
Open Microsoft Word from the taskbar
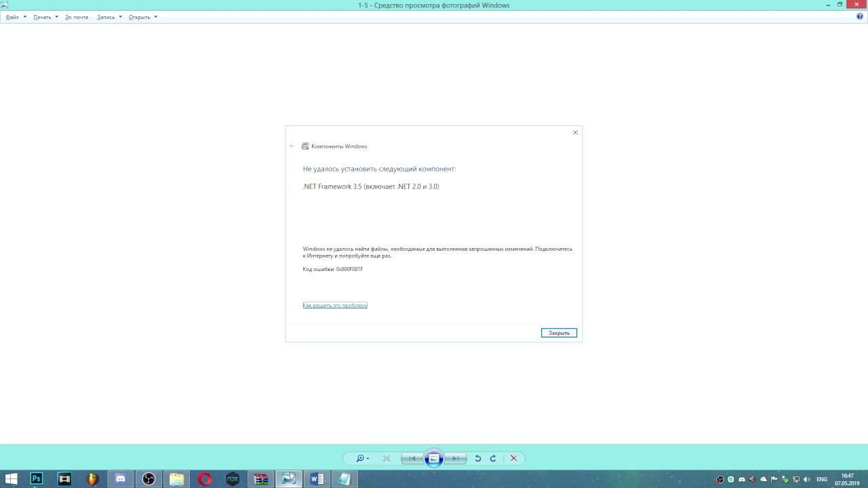point(317,479)
